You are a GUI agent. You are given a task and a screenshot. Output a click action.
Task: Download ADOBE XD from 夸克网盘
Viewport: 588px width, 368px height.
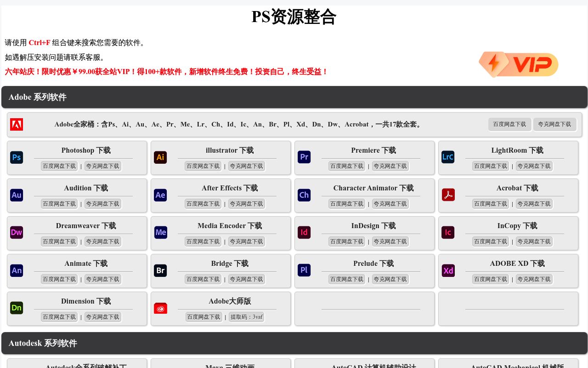534,279
